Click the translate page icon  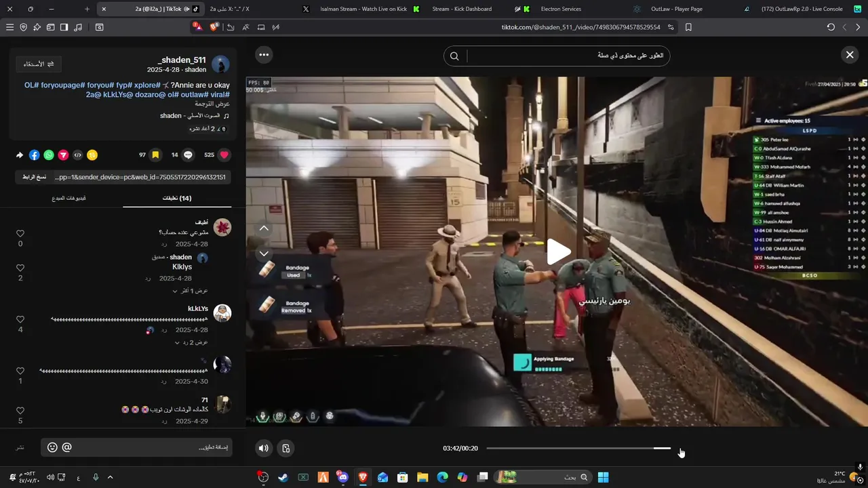pyautogui.click(x=245, y=27)
